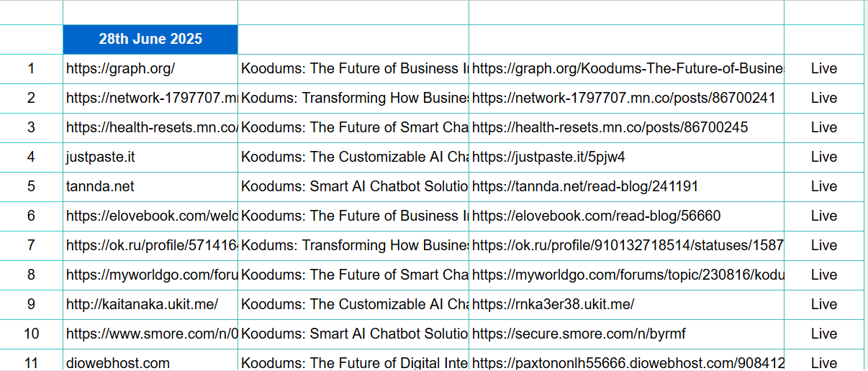Click row number 3 in the first column
The image size is (868, 371).
tap(31, 127)
